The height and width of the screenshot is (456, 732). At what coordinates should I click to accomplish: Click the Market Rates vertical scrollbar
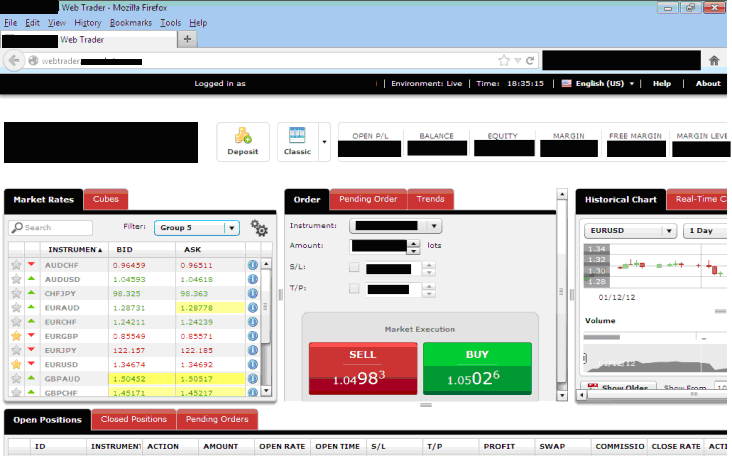tap(267, 320)
